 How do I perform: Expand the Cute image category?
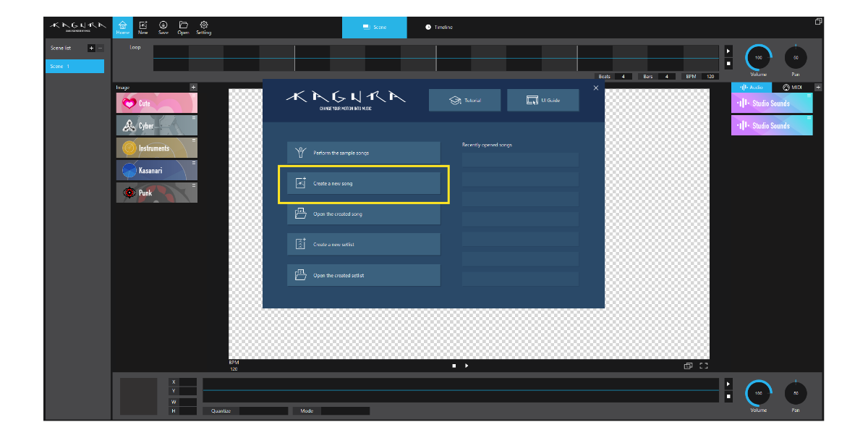pos(156,104)
